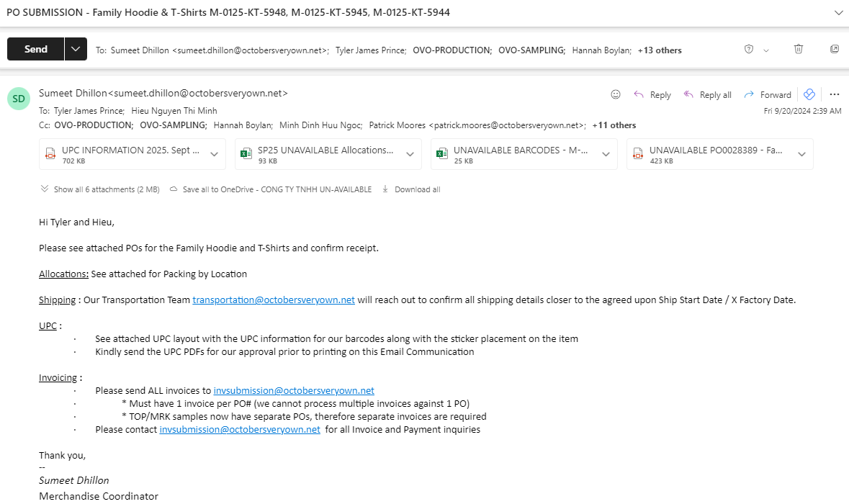Click Download all attachments

[x=411, y=189]
